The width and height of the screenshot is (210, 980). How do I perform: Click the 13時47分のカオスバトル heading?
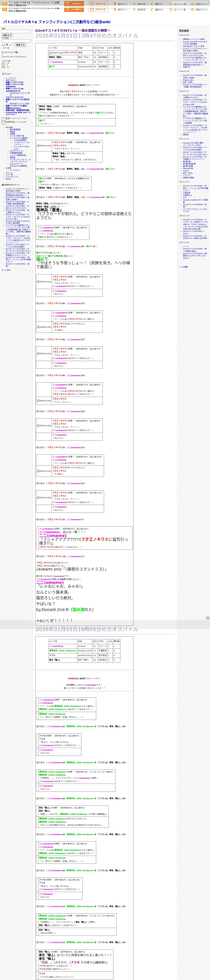point(87,36)
